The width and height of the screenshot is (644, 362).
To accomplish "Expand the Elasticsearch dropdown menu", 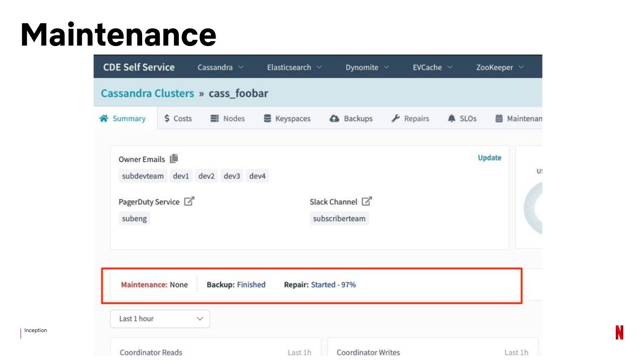I will point(294,67).
